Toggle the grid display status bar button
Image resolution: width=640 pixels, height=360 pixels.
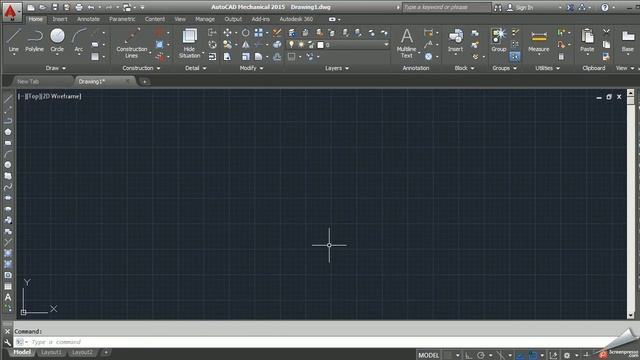(448, 356)
